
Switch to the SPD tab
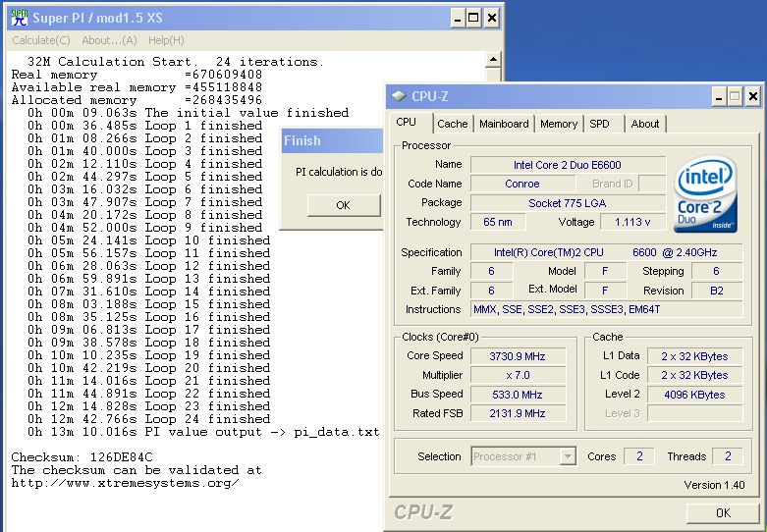(600, 124)
